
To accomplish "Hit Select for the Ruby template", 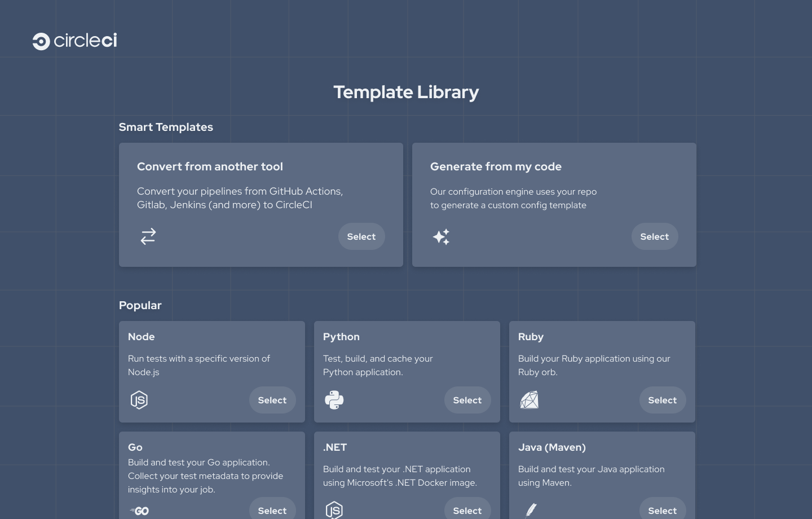I will [662, 400].
